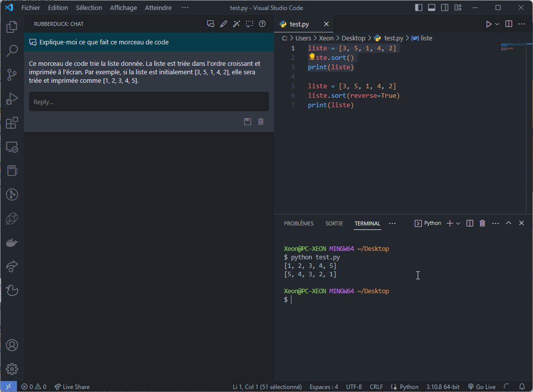Open editor More Actions ellipsis

click(522, 24)
